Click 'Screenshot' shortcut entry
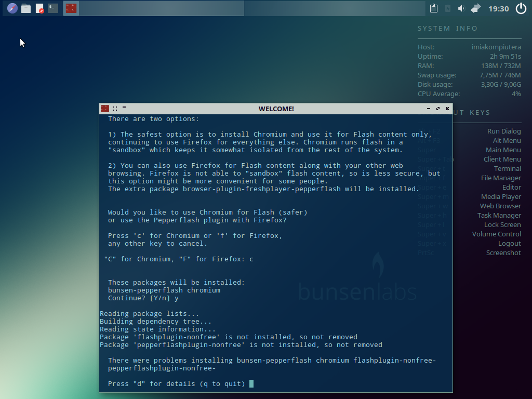Screen dimensions: 532x399 [x=503, y=253]
